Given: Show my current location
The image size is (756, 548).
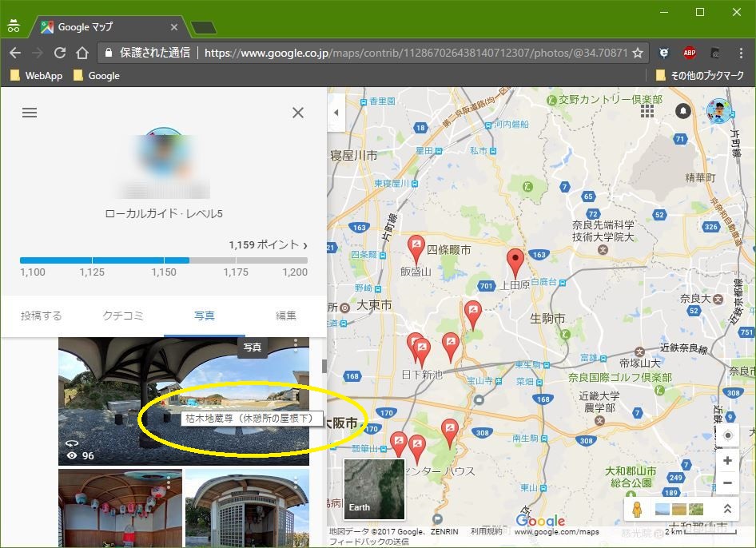Looking at the screenshot, I should (x=727, y=435).
